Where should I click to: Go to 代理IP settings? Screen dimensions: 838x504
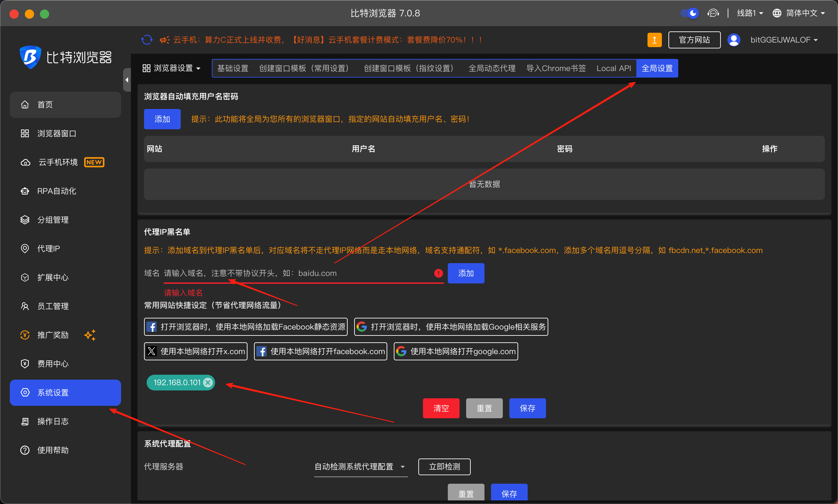[x=49, y=248]
